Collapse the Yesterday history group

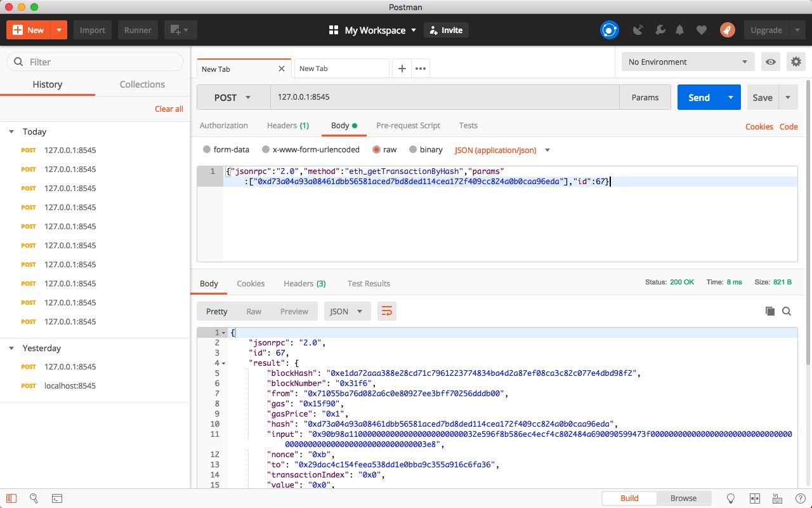(x=11, y=349)
